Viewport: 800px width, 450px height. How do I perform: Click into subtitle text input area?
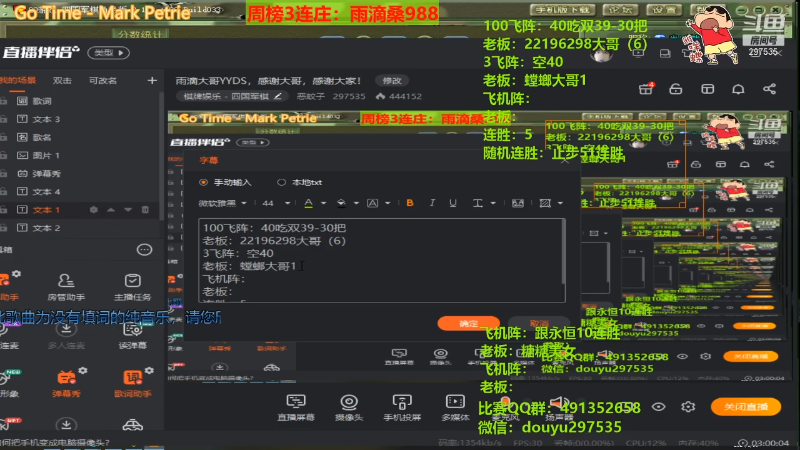click(x=380, y=260)
